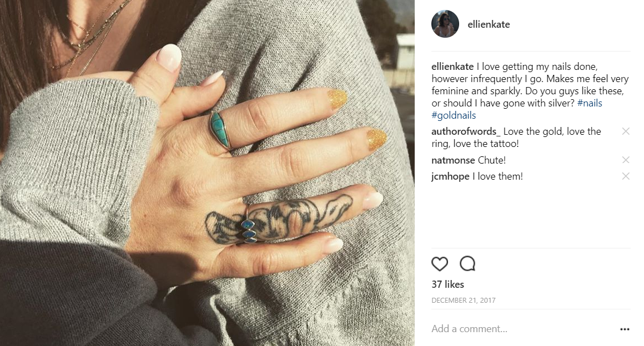Visit the jcmhope commenter profile
The image size is (644, 346).
click(451, 176)
